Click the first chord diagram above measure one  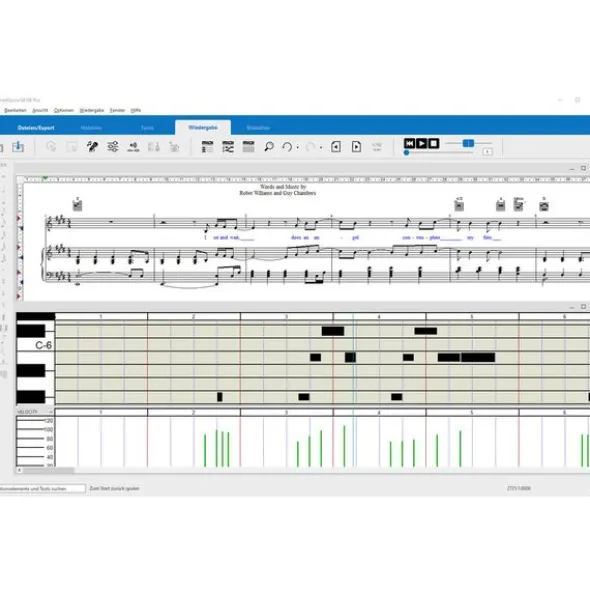click(x=77, y=205)
